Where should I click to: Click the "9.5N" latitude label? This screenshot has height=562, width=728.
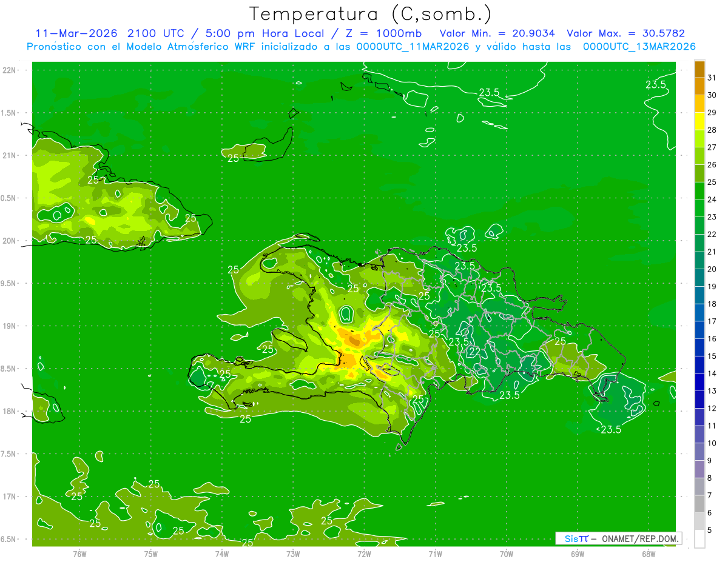[x=9, y=283]
